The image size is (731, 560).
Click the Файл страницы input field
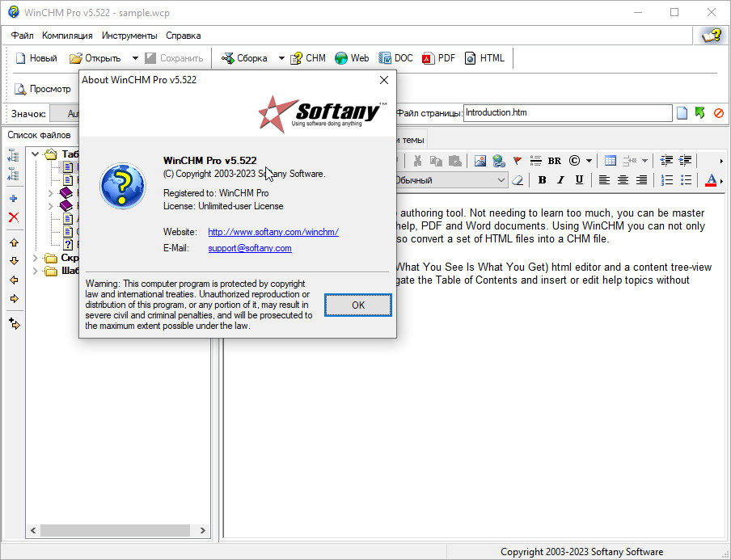568,113
